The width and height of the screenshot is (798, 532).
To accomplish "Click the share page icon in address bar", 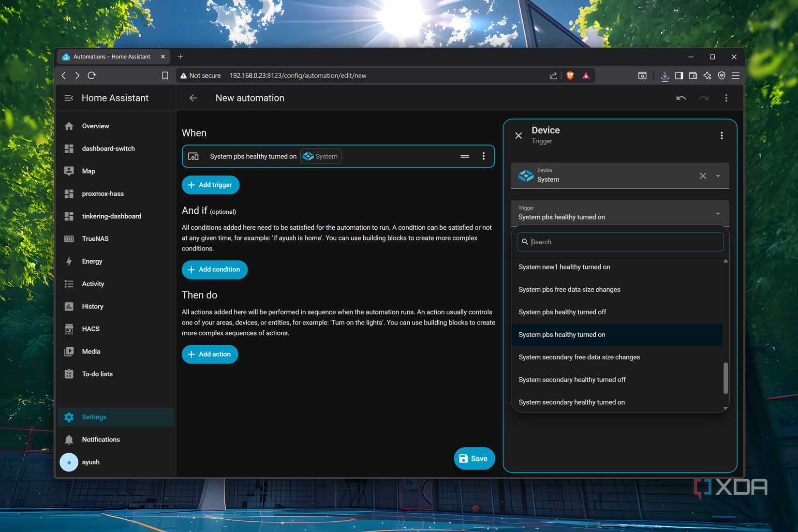I will 553,75.
